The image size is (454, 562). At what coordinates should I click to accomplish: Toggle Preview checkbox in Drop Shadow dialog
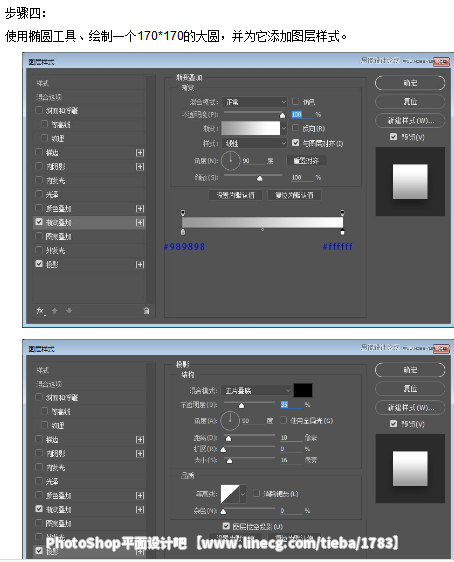[393, 424]
